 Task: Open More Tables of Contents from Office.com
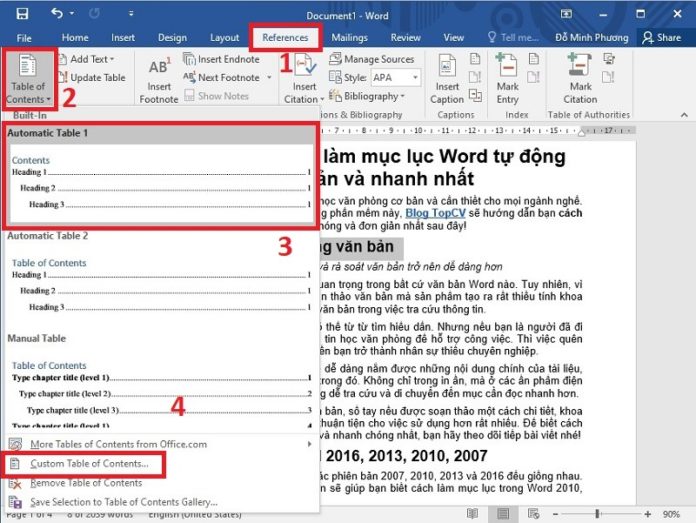click(x=161, y=444)
